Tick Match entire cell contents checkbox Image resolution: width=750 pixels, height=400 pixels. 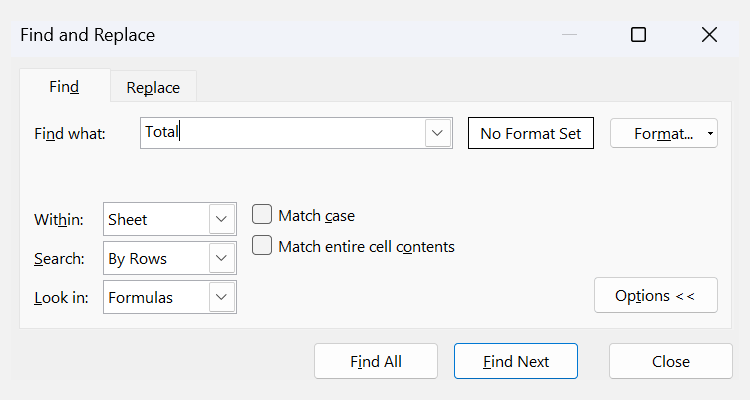tap(262, 246)
